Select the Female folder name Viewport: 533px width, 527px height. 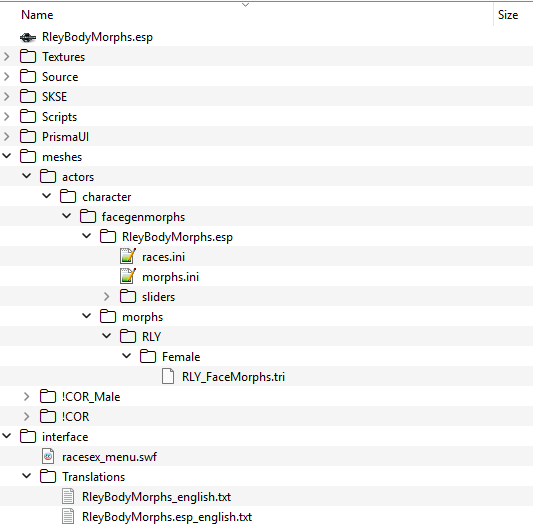tap(181, 357)
